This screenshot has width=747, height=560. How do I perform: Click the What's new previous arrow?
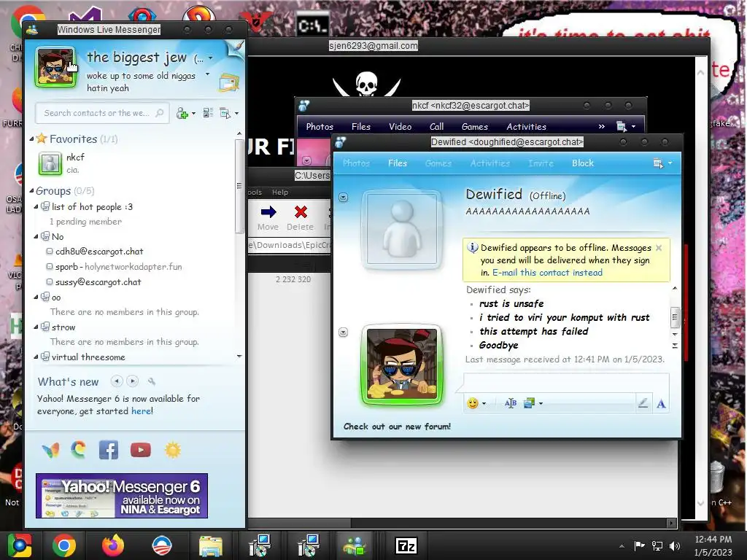click(x=117, y=381)
